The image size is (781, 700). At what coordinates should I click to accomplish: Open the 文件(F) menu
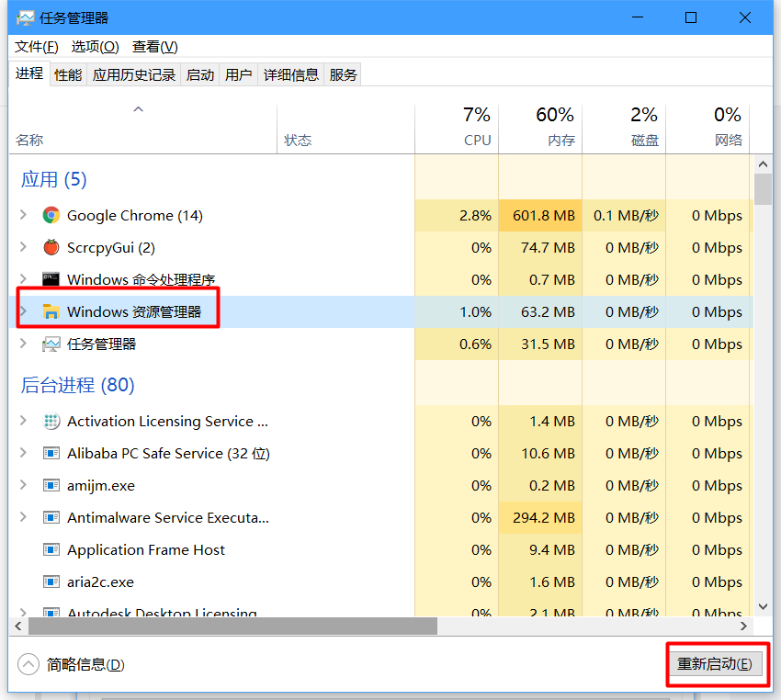37,47
